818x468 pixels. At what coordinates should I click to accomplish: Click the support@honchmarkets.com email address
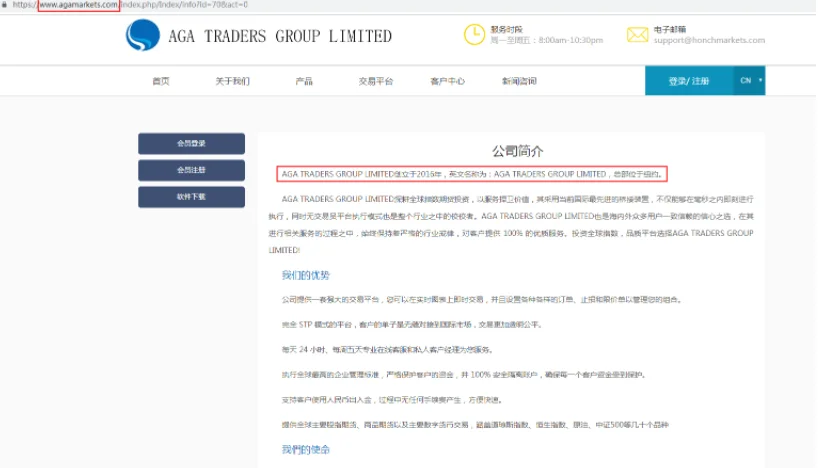(709, 40)
